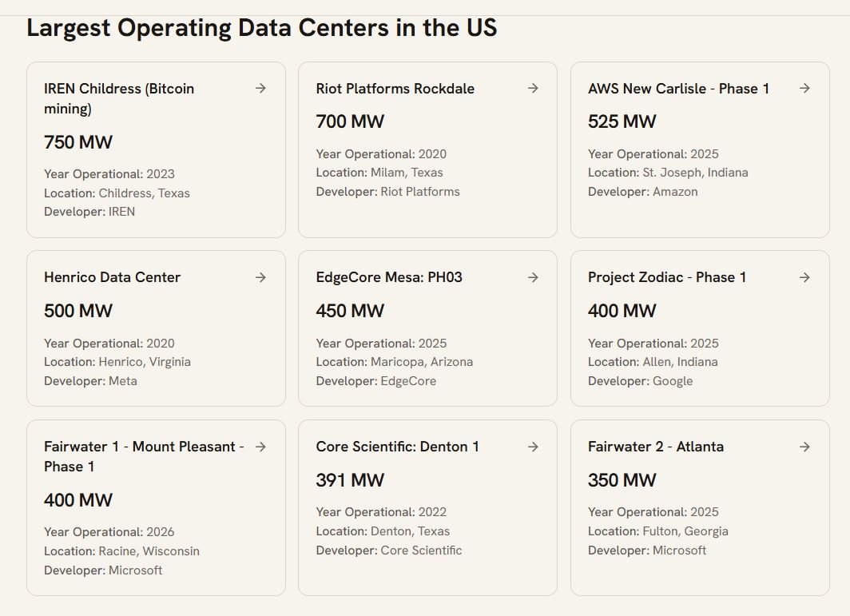Open the Henrico Data Center title
Viewport: 850px width, 616px height.
(x=112, y=277)
